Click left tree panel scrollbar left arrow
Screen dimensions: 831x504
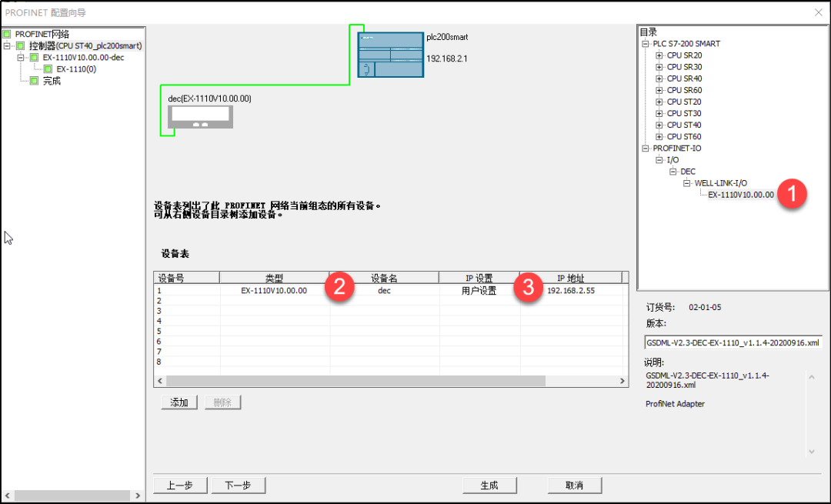tap(8, 496)
